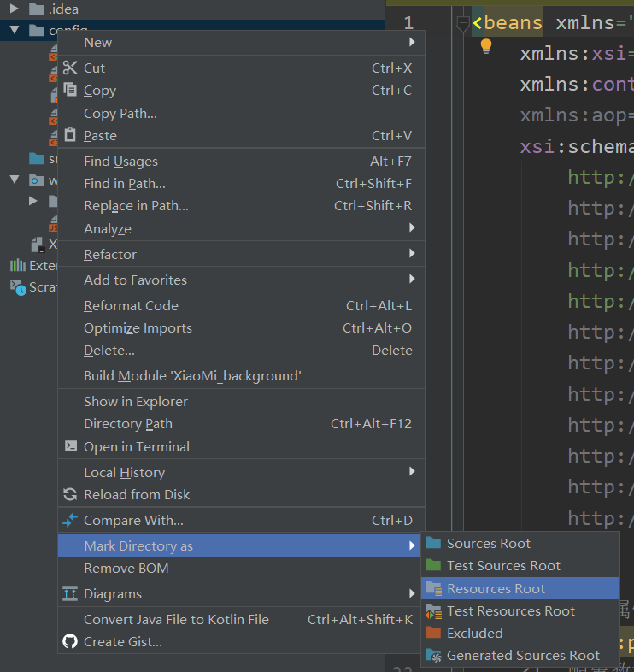Mark directory as Sources Root
This screenshot has width=634, height=672.
coord(520,543)
